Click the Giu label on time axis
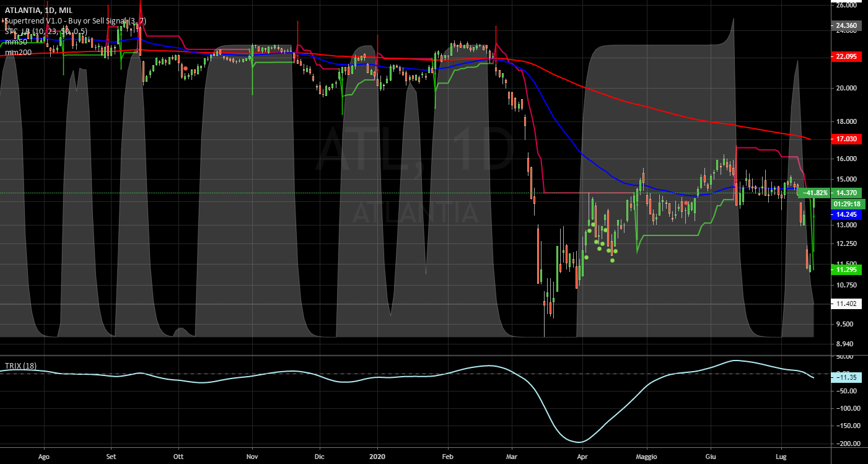The height and width of the screenshot is (464, 868). (711, 456)
